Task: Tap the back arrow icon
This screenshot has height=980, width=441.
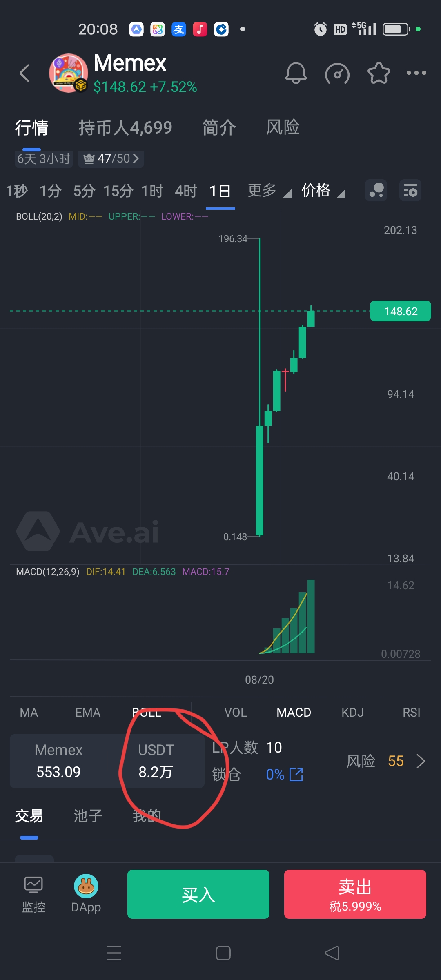Action: (x=25, y=73)
